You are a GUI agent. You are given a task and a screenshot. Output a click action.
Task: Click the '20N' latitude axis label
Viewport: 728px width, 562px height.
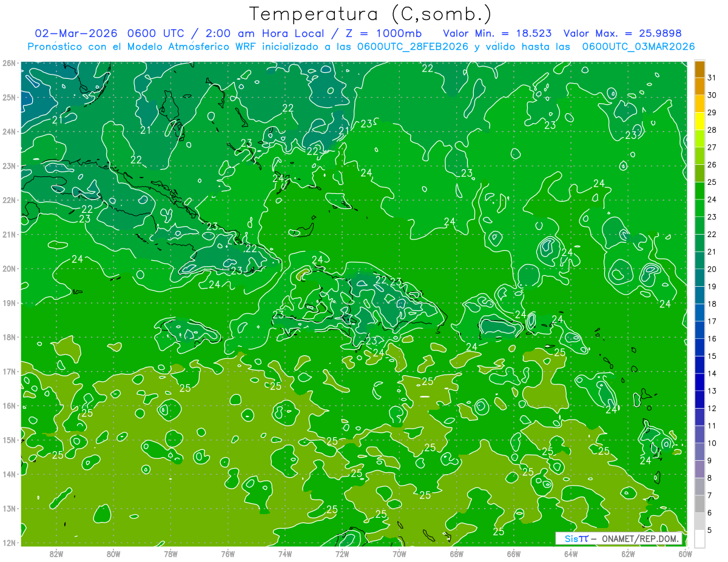[x=8, y=269]
